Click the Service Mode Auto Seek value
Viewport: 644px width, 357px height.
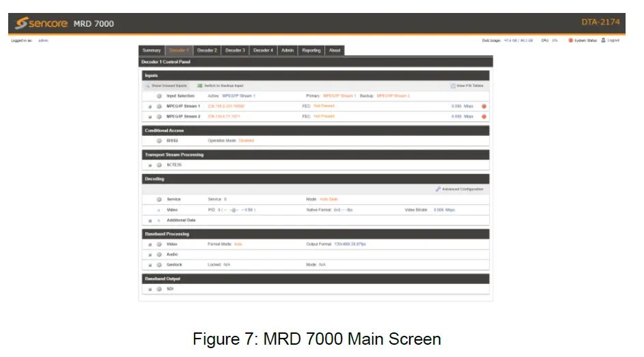(328, 199)
